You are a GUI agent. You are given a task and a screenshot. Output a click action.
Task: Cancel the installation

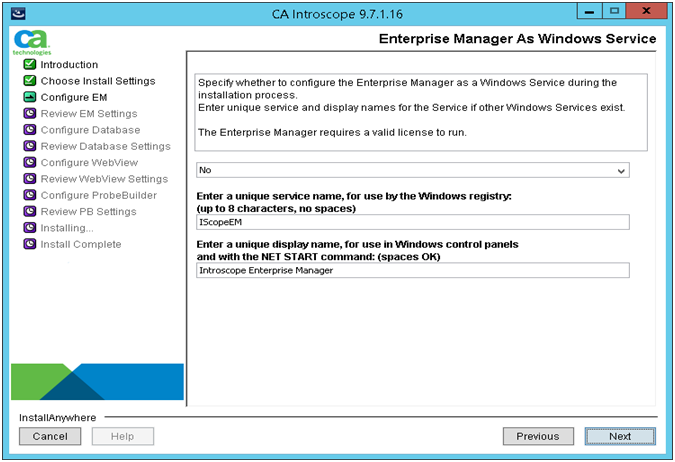(50, 436)
